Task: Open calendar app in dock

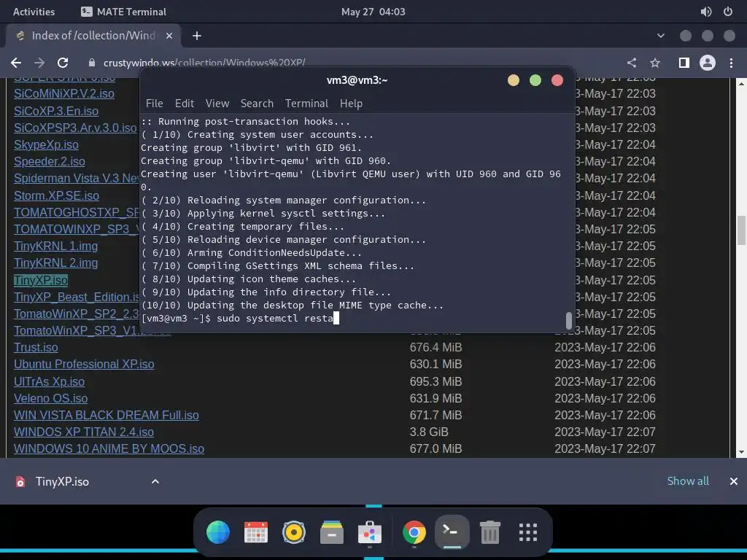Action: [x=256, y=532]
